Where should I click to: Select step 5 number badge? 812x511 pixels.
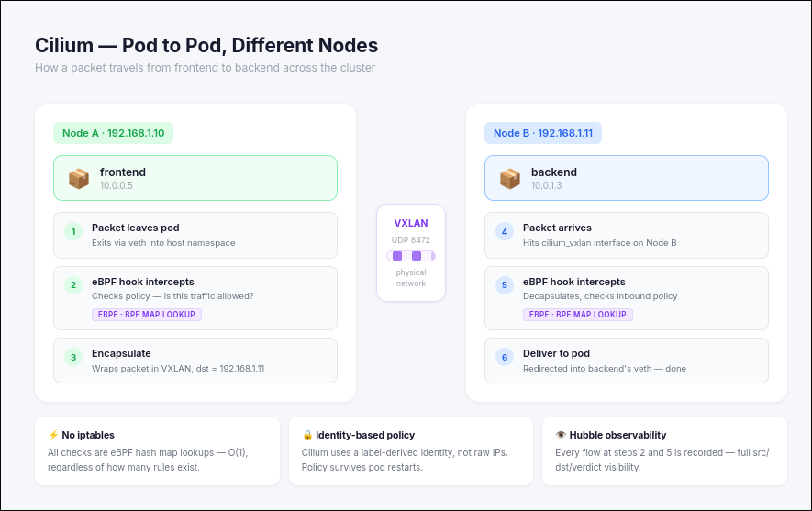[x=505, y=285]
